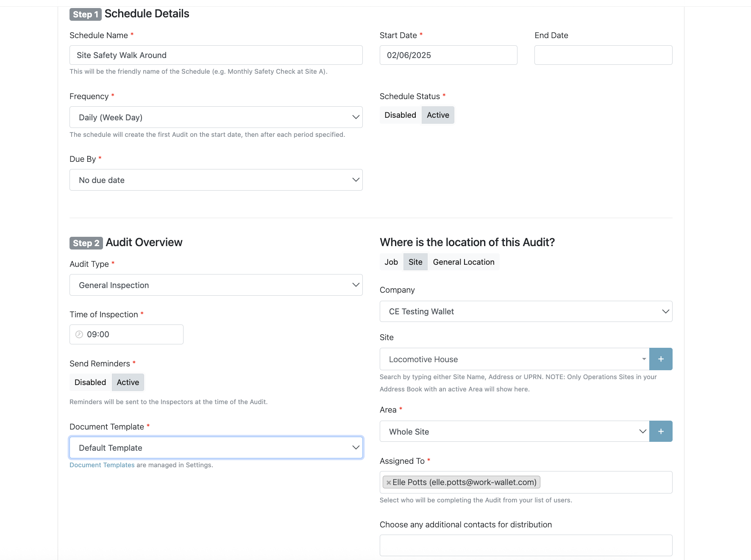751x560 pixels.
Task: Select the Site location tab
Action: pos(415,262)
